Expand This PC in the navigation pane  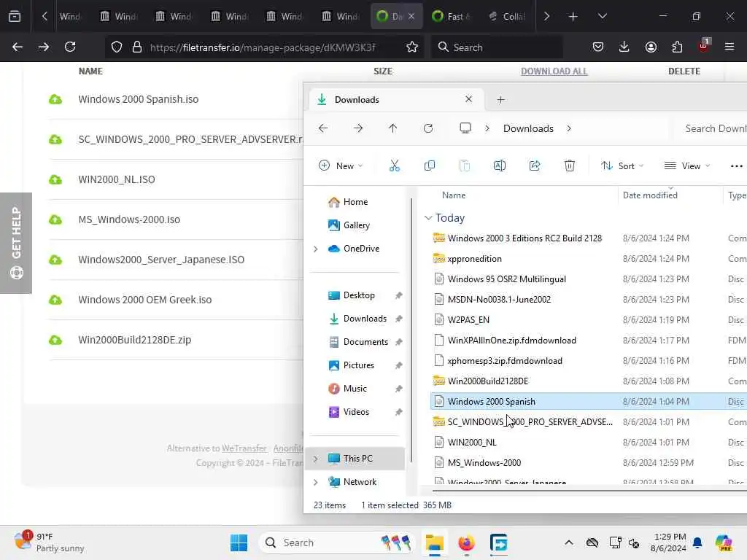coord(315,459)
